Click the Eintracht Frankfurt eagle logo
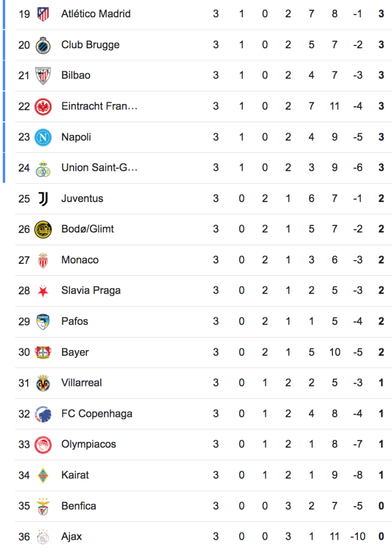 point(43,106)
